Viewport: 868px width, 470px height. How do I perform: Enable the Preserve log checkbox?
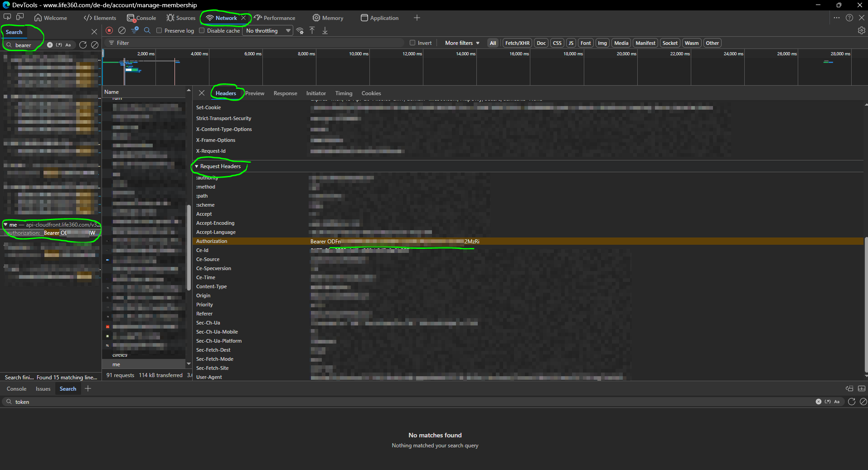[x=159, y=31]
